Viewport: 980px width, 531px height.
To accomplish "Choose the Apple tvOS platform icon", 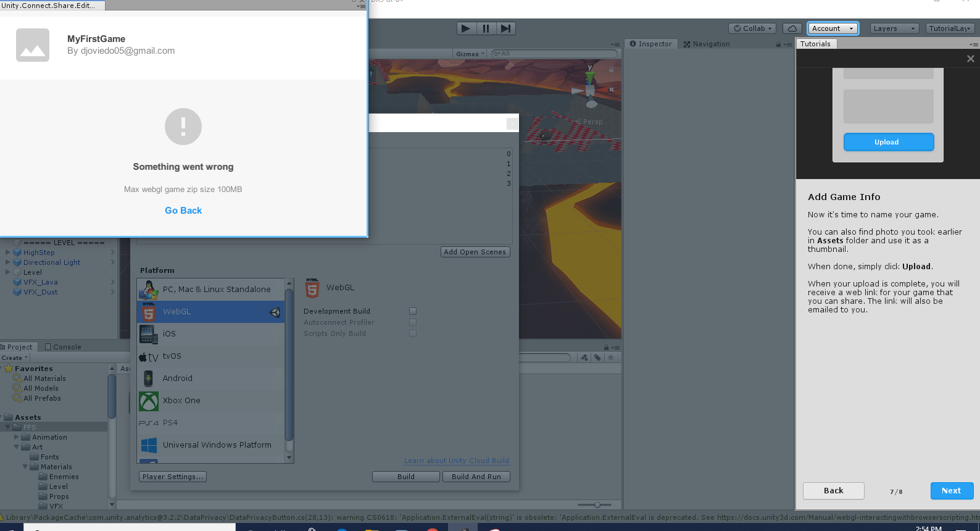I will (x=149, y=357).
